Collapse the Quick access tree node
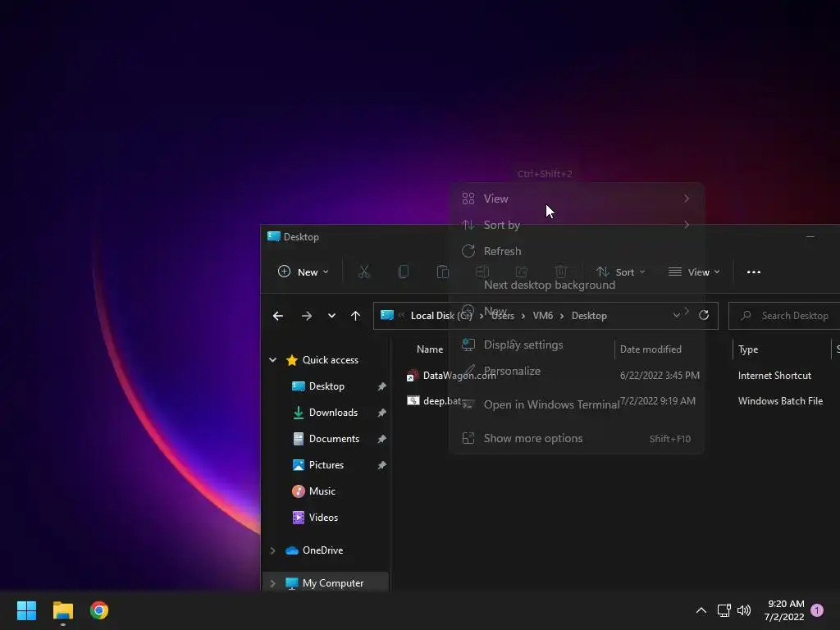This screenshot has width=840, height=630. pos(272,360)
